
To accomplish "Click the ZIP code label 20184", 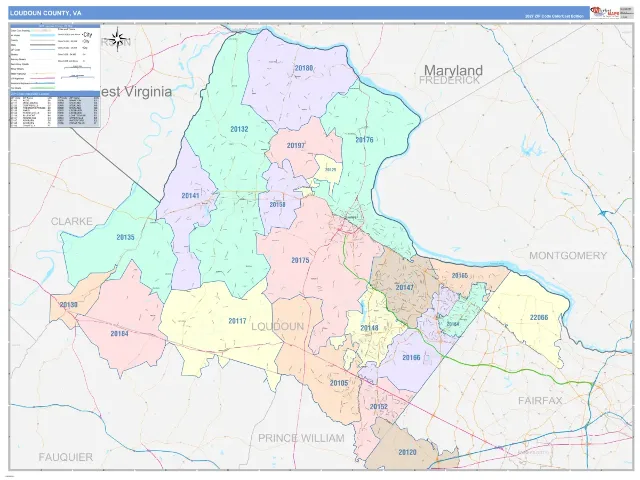I will 119,333.
